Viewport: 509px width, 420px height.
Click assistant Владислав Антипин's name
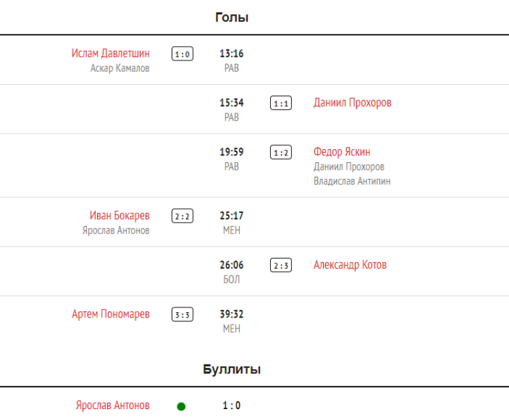point(352,181)
